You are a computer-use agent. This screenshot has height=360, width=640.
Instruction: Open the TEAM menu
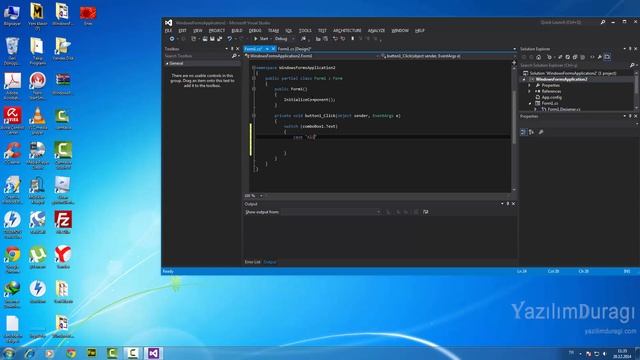(273, 31)
